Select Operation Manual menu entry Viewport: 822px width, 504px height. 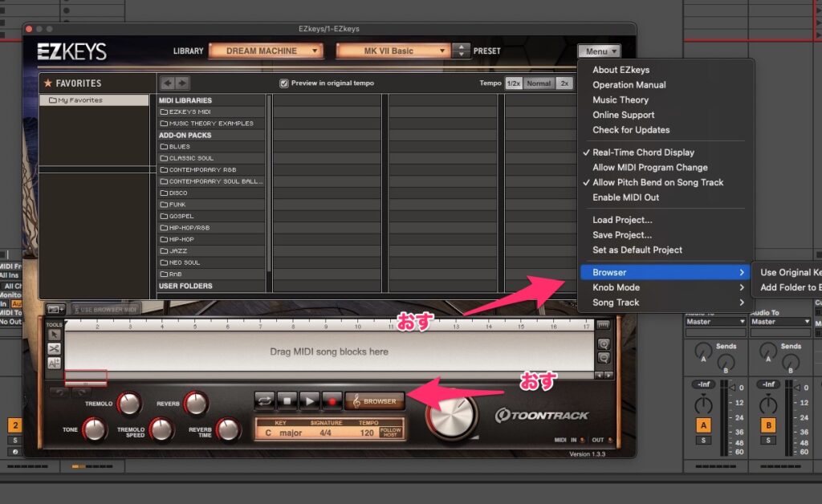(629, 85)
